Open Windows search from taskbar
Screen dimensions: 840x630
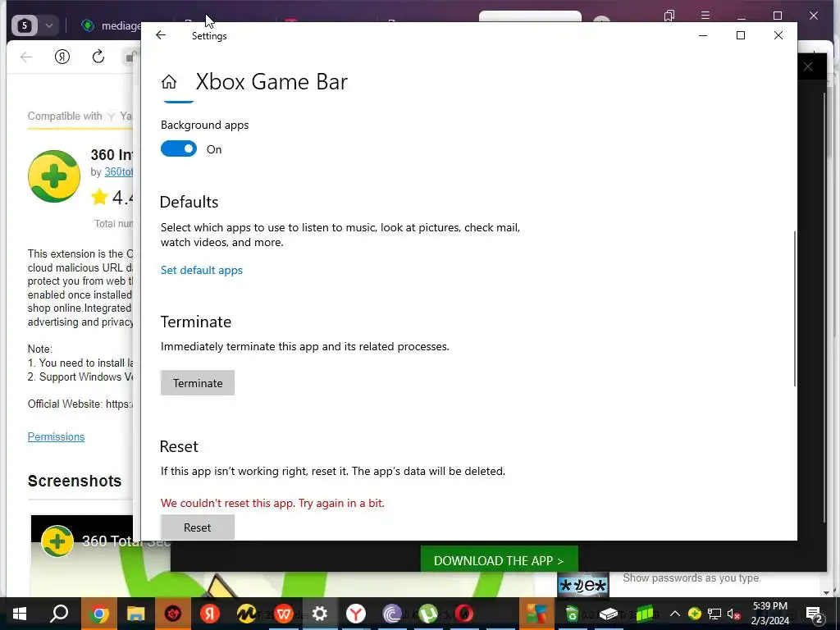click(x=59, y=614)
